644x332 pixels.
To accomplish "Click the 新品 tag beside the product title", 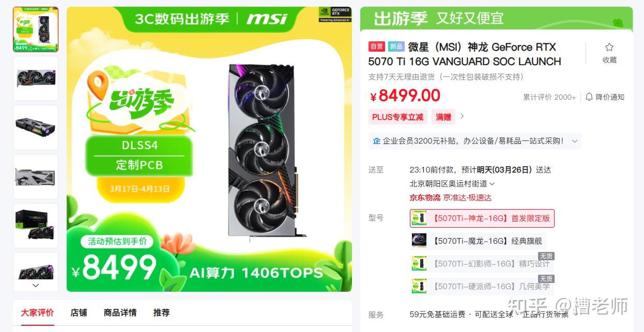I will tap(396, 46).
